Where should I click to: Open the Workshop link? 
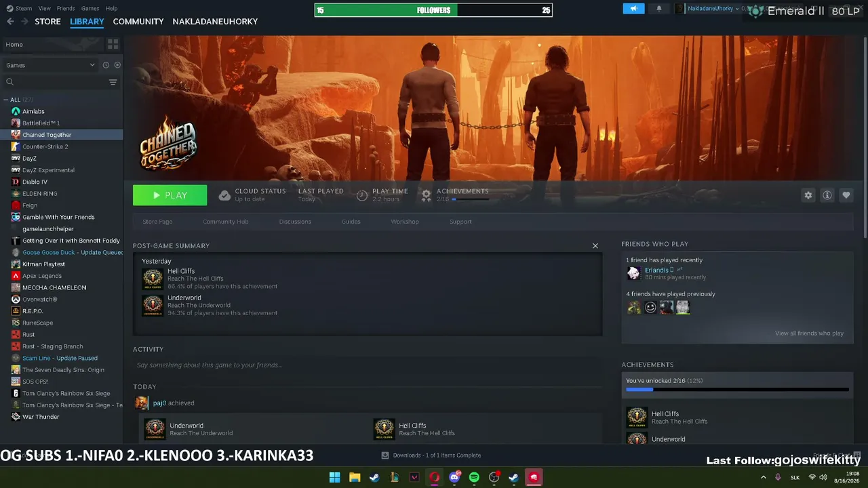(x=405, y=222)
